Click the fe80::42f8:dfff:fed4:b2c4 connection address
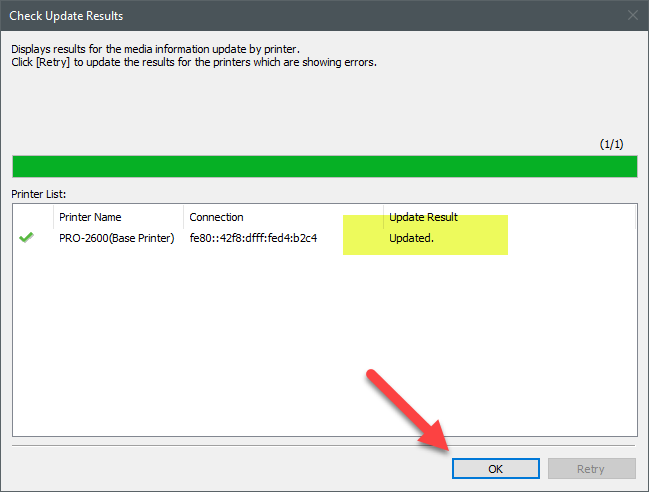Viewport: 649px width, 492px height. click(x=253, y=238)
